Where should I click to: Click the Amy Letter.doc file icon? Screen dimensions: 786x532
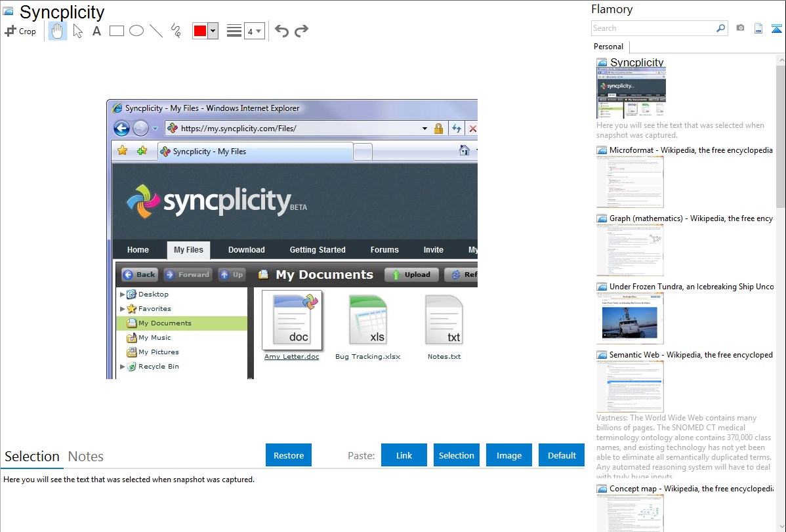click(292, 320)
